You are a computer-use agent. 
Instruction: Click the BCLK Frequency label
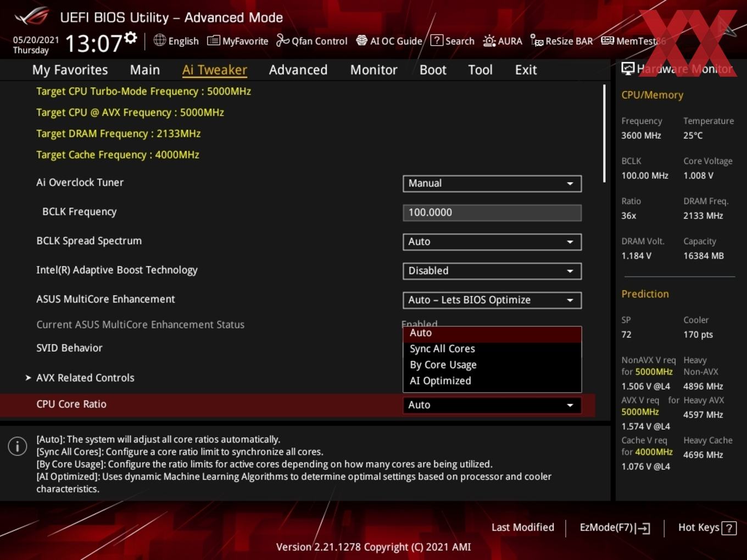79,212
